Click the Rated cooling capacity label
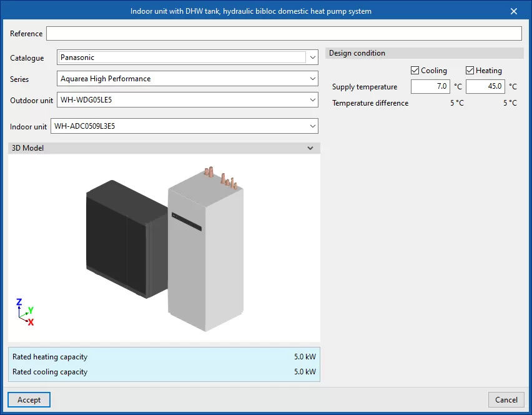The image size is (532, 415). click(x=50, y=372)
